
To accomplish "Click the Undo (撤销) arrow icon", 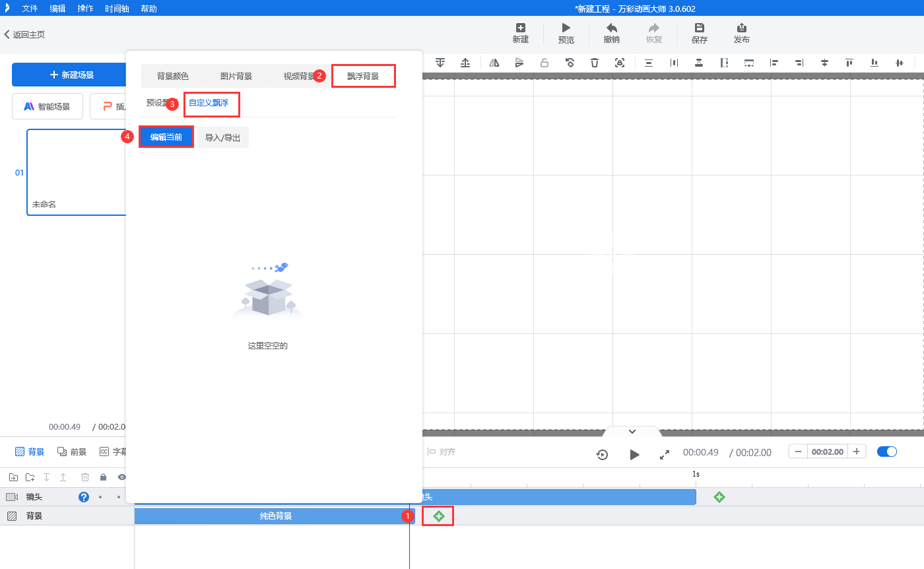I will 612,28.
